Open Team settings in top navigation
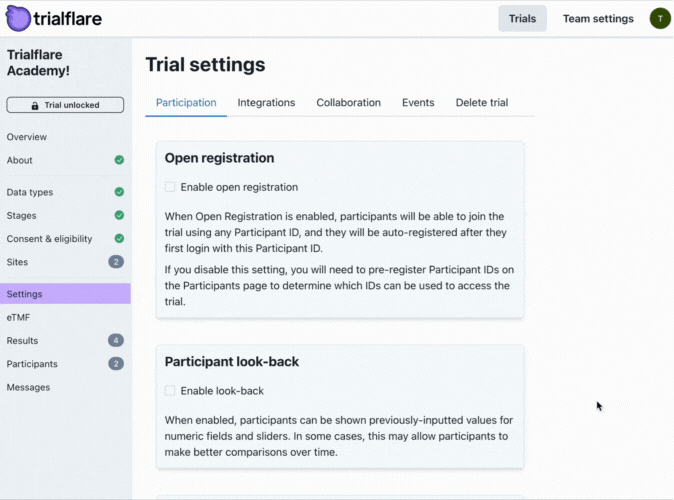674x500 pixels. pyautogui.click(x=598, y=19)
